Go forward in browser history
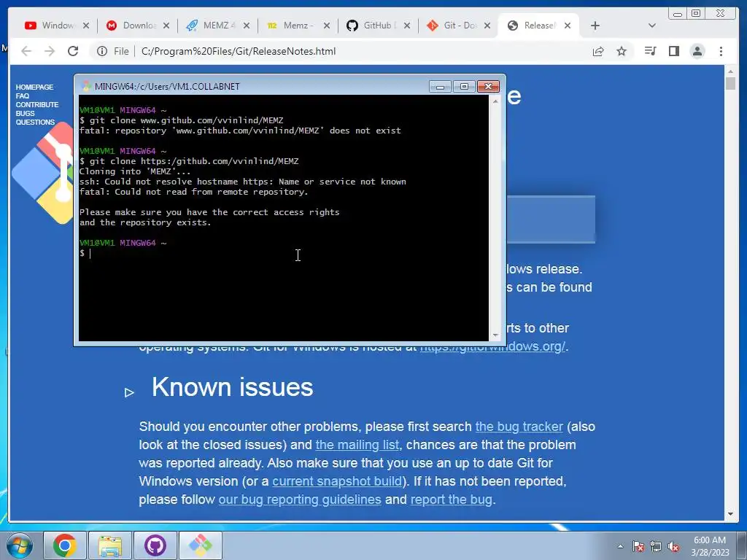Image resolution: width=747 pixels, height=560 pixels. tap(50, 52)
